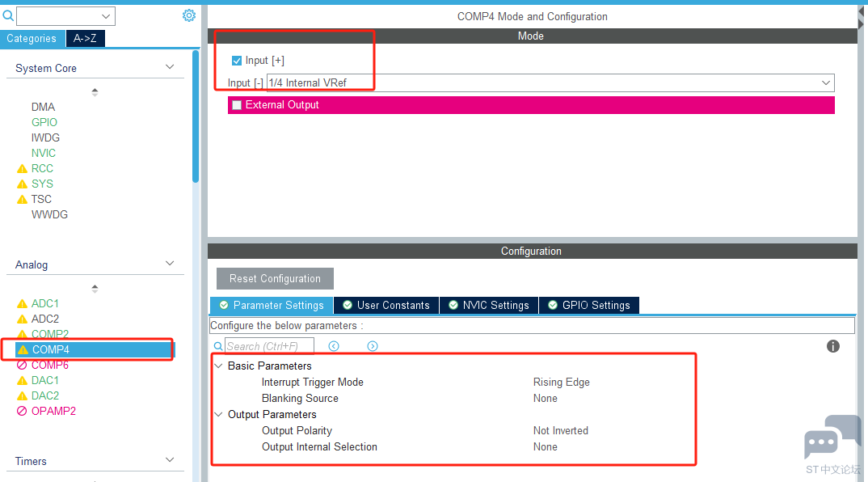Open the NVIC Settings tab

(489, 305)
